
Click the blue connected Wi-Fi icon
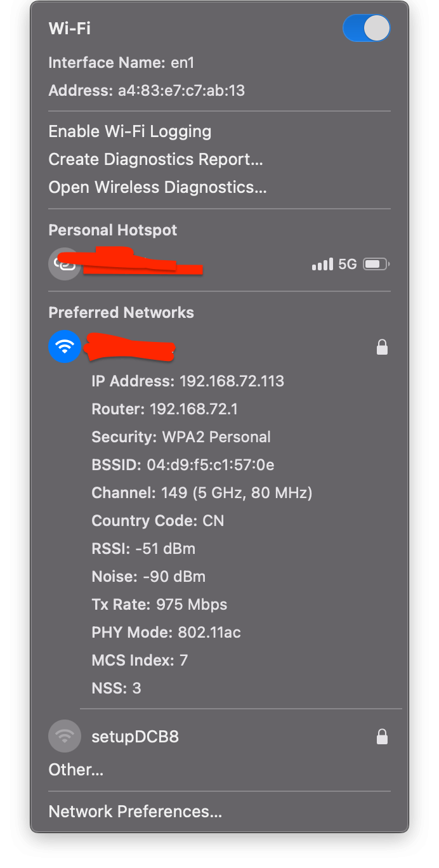pos(64,346)
